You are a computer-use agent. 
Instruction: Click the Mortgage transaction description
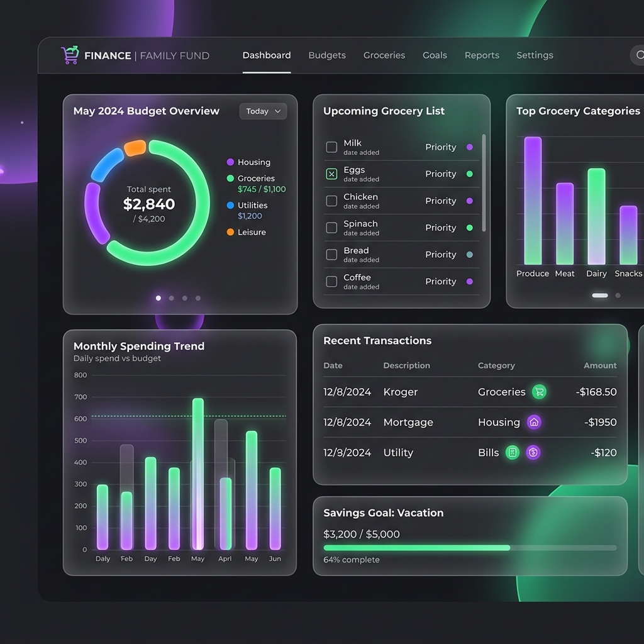tap(408, 423)
